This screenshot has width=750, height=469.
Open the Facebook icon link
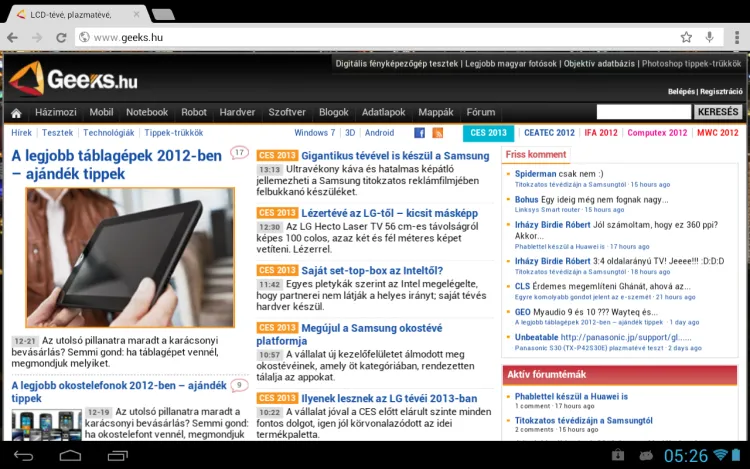point(419,133)
